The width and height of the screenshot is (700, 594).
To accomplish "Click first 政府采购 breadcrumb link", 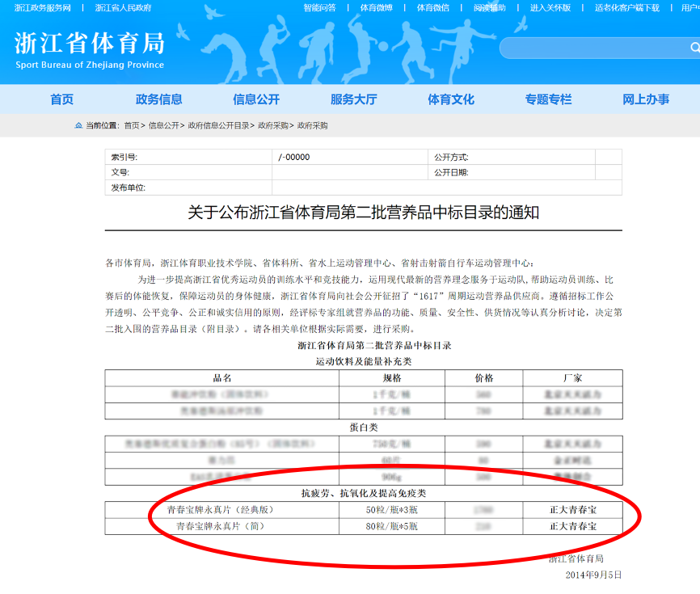I will 273,125.
